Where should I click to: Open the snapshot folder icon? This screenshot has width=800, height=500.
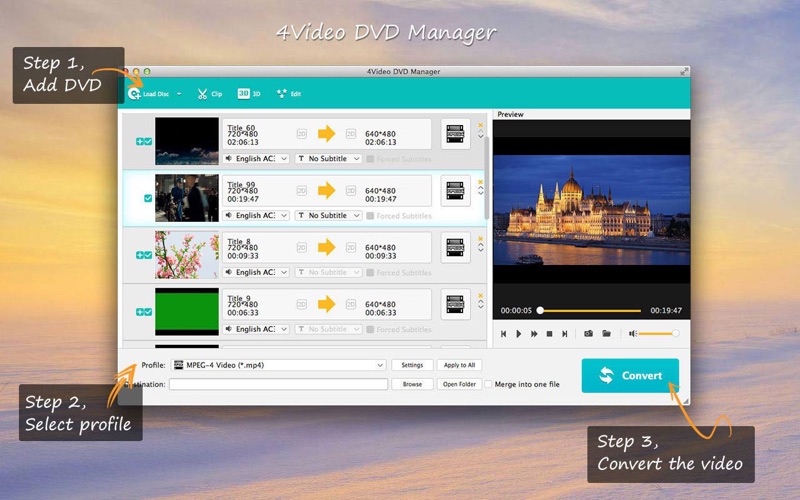point(606,333)
